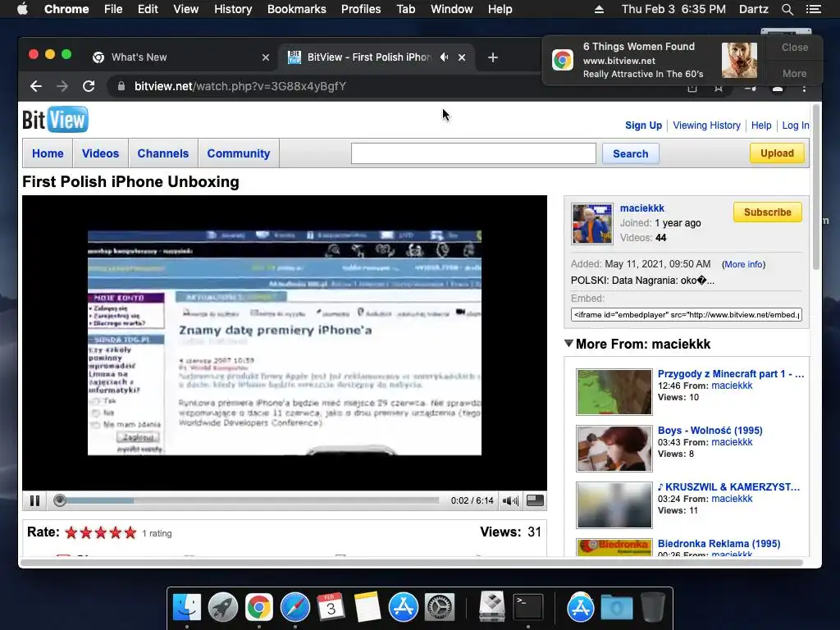This screenshot has height=630, width=840.
Task: Toggle fullscreen icon in the video player
Action: [535, 500]
